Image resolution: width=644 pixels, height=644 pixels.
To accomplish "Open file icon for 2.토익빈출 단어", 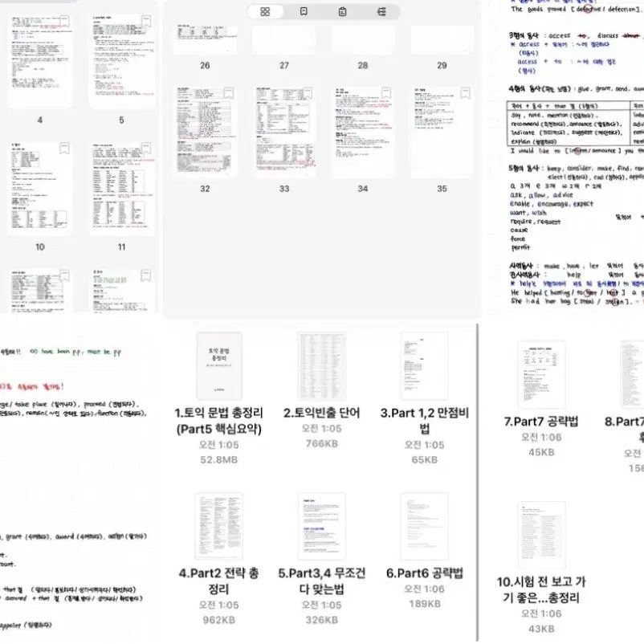I will [x=321, y=366].
